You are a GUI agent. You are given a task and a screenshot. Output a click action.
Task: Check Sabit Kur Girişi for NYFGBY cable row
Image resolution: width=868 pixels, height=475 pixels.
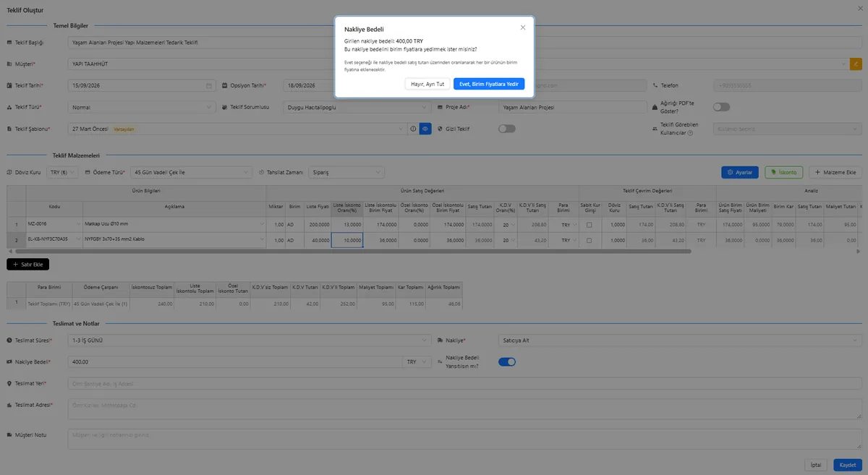tap(589, 239)
